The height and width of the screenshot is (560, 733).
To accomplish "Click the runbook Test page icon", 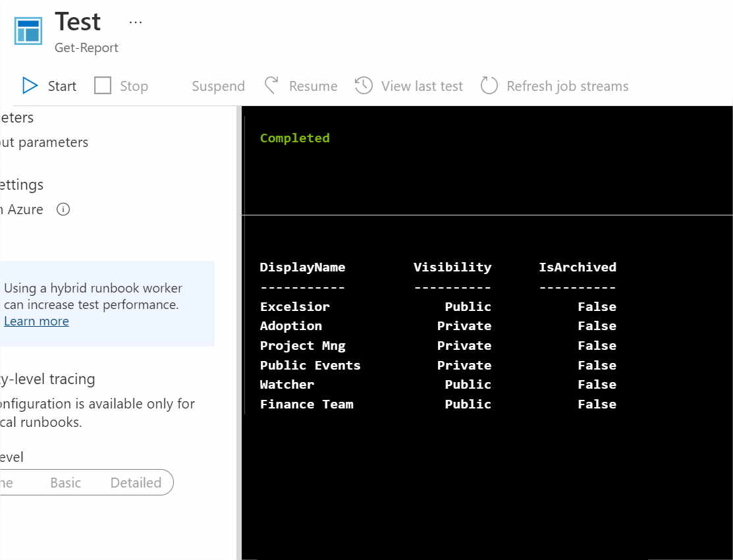I will pos(28,31).
